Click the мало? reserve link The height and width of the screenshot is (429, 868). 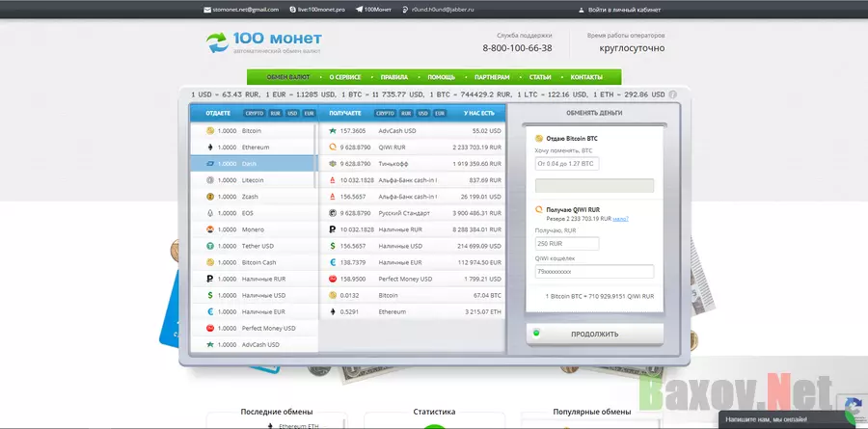point(620,219)
